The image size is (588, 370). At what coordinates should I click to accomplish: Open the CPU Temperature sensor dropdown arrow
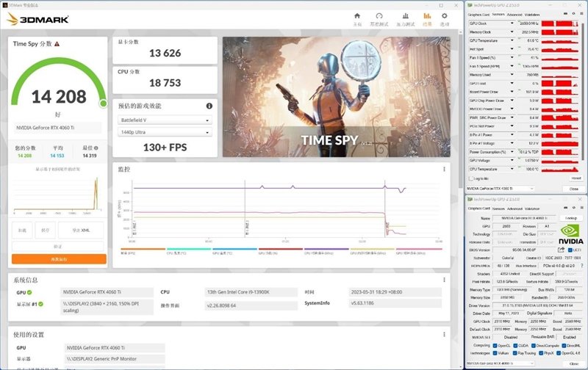pyautogui.click(x=512, y=169)
